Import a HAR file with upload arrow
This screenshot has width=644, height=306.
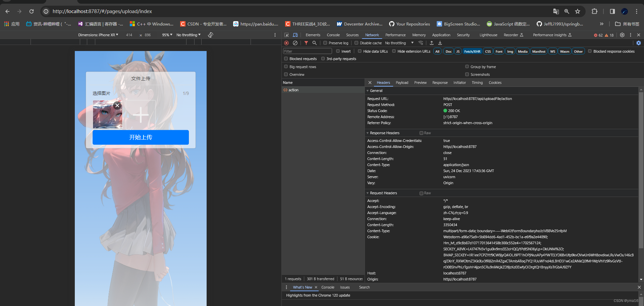(432, 43)
